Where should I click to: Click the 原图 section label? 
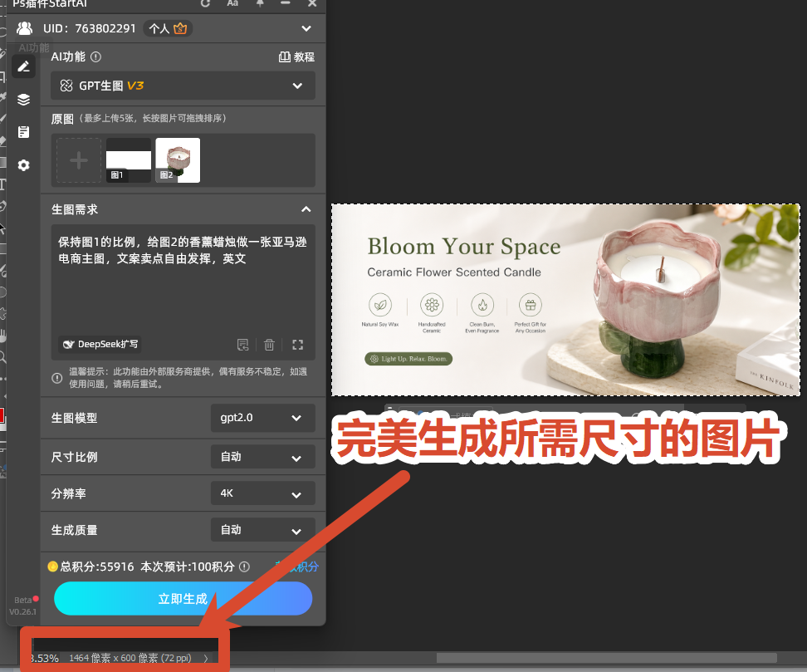62,119
